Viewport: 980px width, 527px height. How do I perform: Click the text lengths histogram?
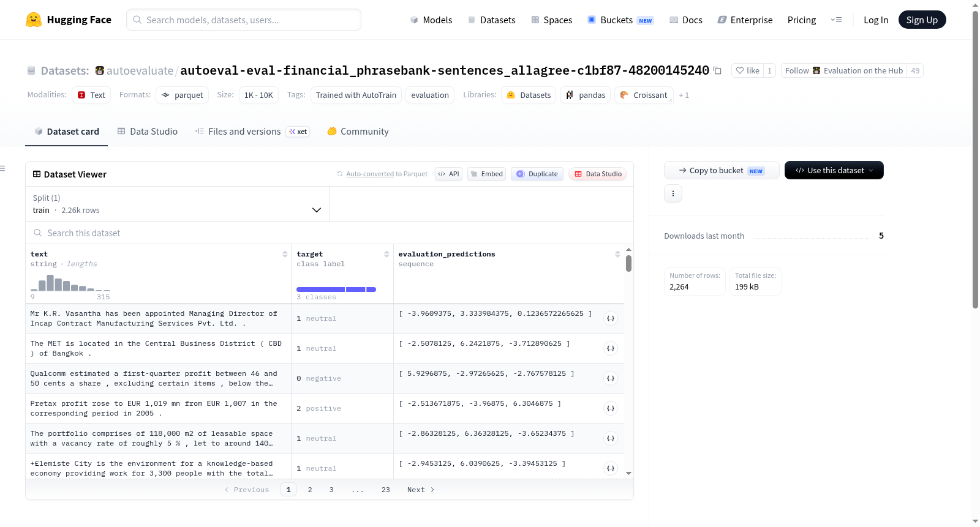(70, 283)
